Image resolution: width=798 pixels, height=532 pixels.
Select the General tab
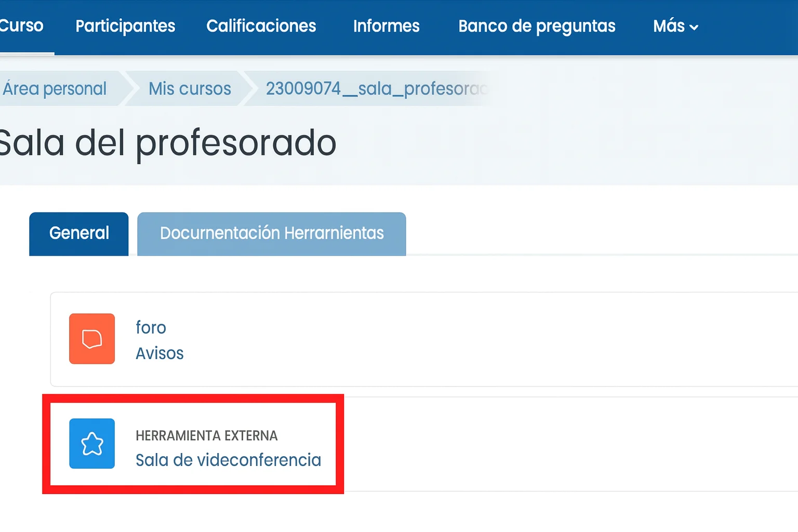(78, 234)
